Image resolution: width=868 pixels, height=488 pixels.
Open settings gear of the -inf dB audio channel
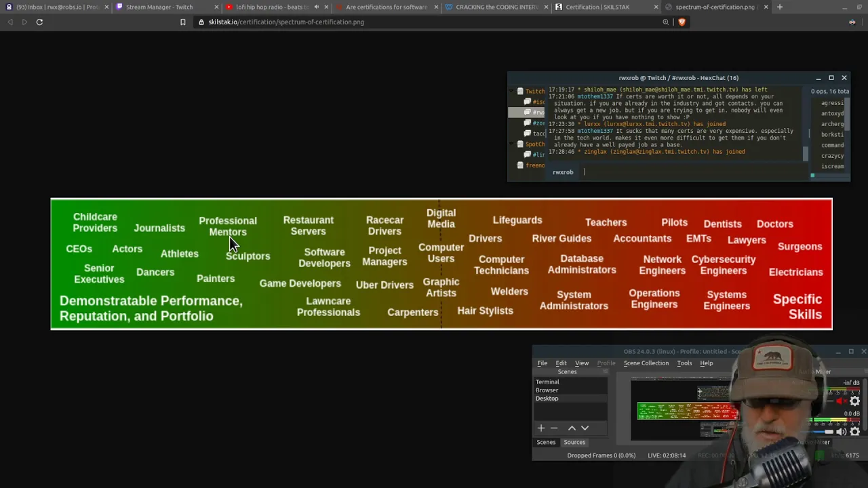854,401
